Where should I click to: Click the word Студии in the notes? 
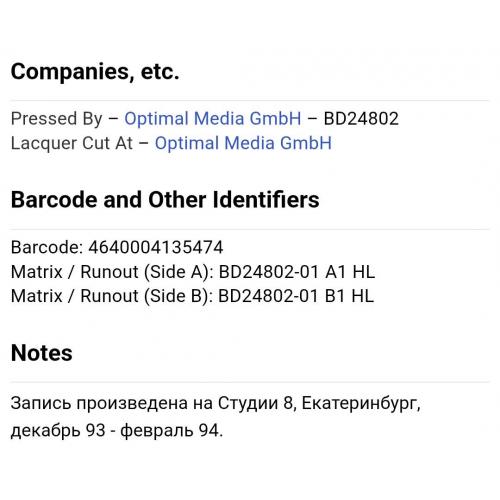248,403
